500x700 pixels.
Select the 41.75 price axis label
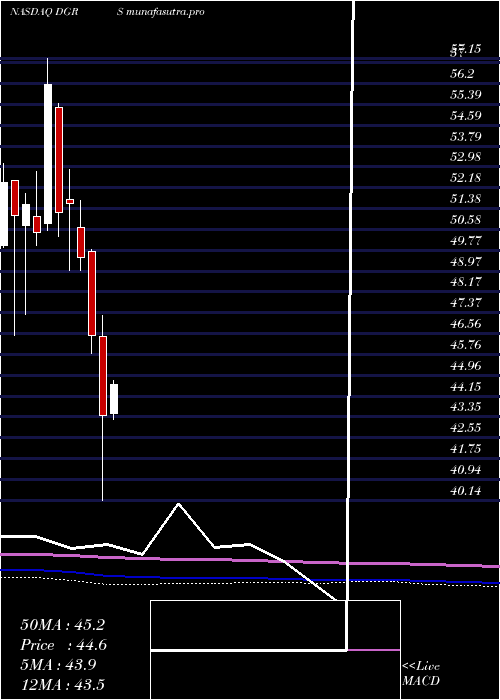465,449
